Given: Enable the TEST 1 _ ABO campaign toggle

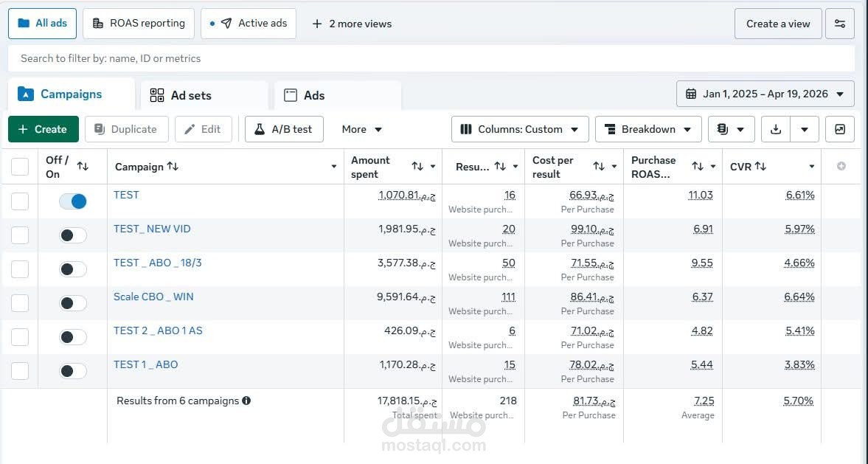Looking at the screenshot, I should [x=73, y=371].
